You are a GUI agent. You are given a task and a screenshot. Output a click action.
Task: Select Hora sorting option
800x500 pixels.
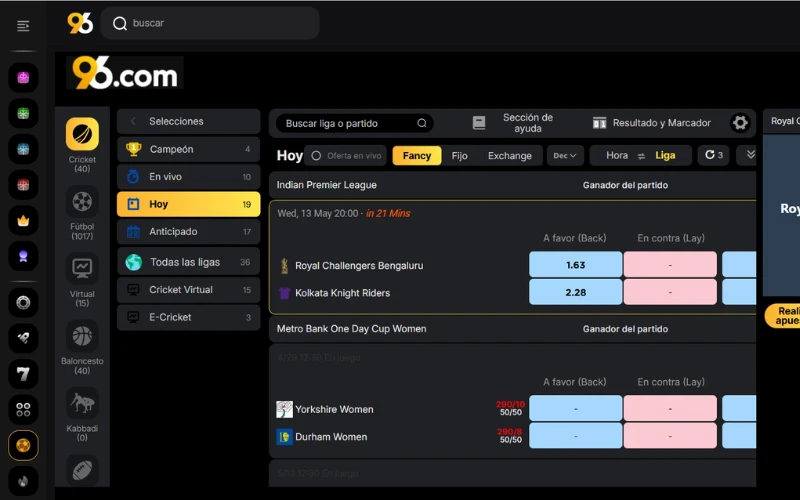point(617,155)
